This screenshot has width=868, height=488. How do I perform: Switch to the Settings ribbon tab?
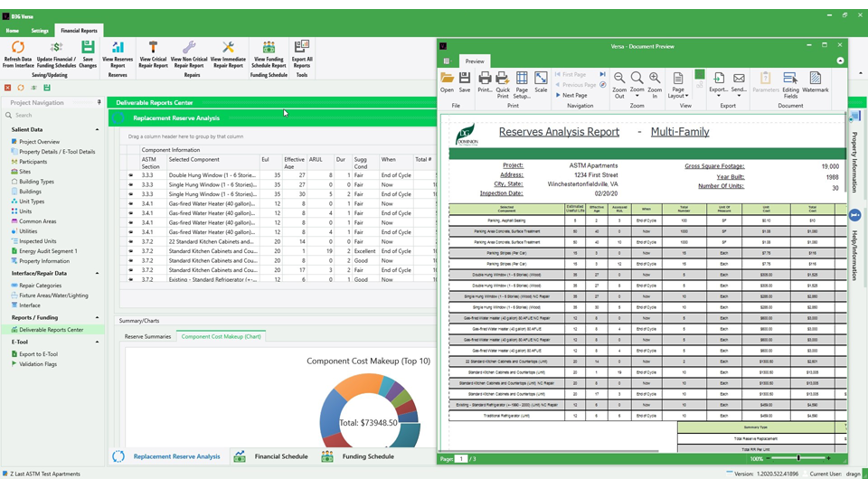(x=40, y=31)
